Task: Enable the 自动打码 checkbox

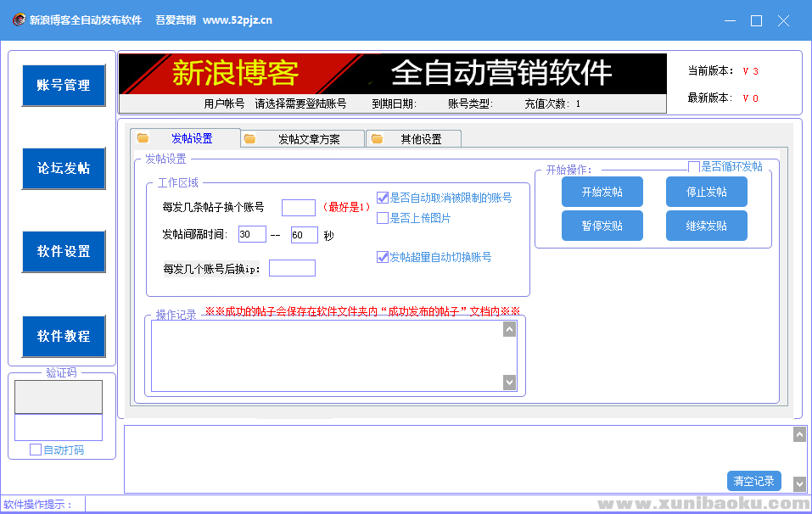Action: click(x=36, y=450)
